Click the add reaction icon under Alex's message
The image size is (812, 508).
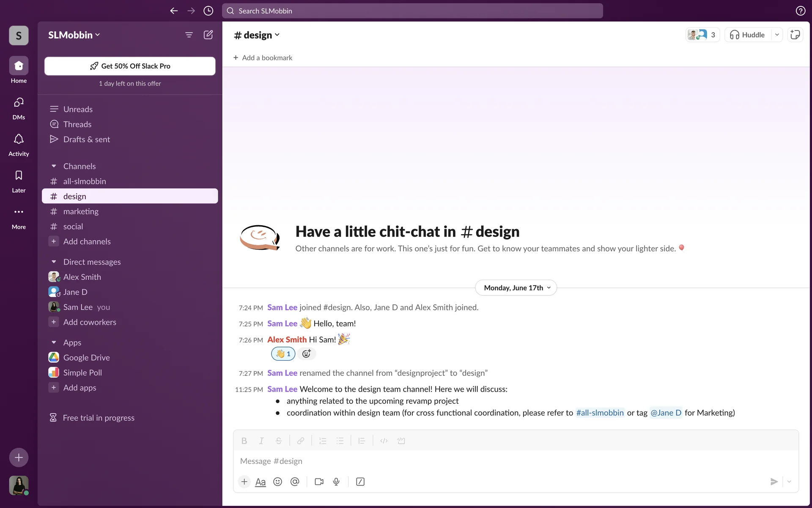click(307, 353)
